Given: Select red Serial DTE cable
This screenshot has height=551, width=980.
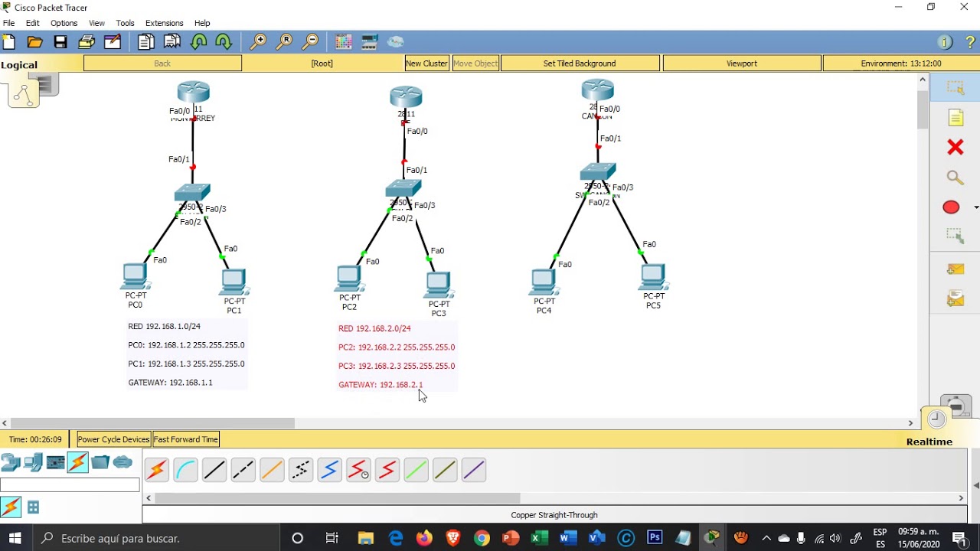Looking at the screenshot, I should [387, 470].
